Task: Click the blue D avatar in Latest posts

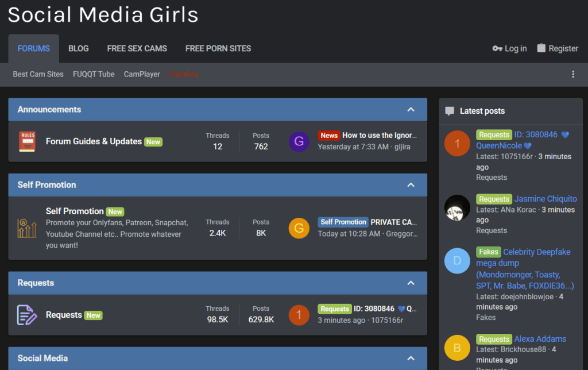Action: (457, 261)
